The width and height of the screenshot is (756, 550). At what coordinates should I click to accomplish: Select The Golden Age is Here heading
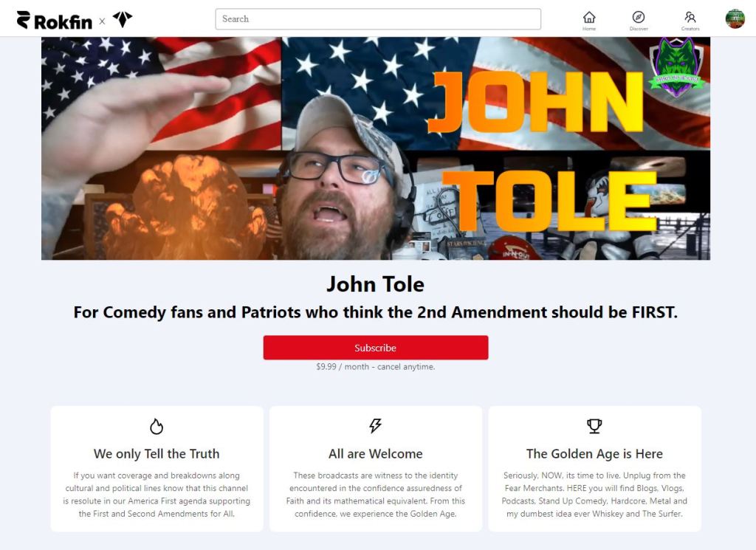[594, 453]
